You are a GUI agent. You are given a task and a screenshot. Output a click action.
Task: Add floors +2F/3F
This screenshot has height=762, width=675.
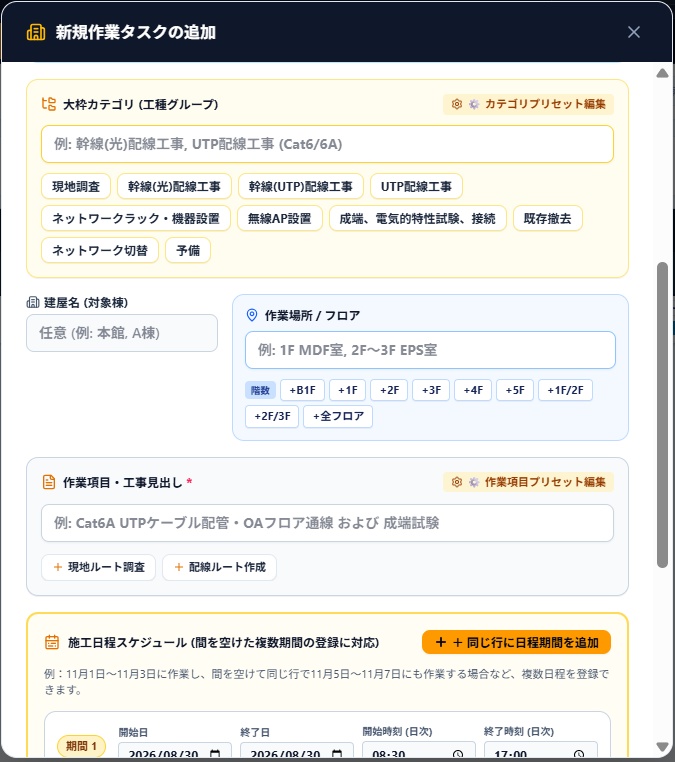coord(272,416)
